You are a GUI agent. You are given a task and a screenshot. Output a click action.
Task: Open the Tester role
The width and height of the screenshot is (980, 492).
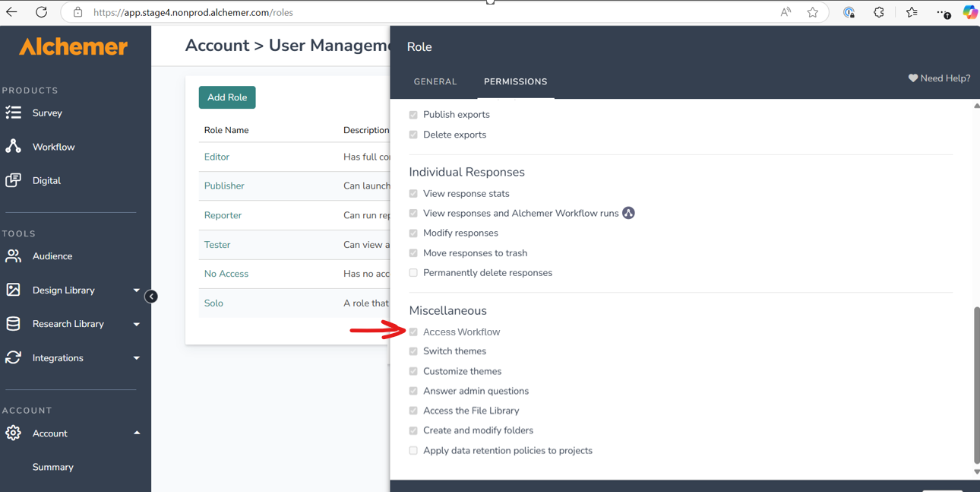217,245
